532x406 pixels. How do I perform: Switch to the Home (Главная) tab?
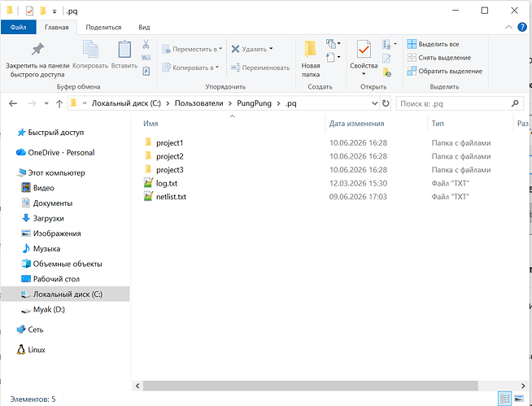(57, 27)
